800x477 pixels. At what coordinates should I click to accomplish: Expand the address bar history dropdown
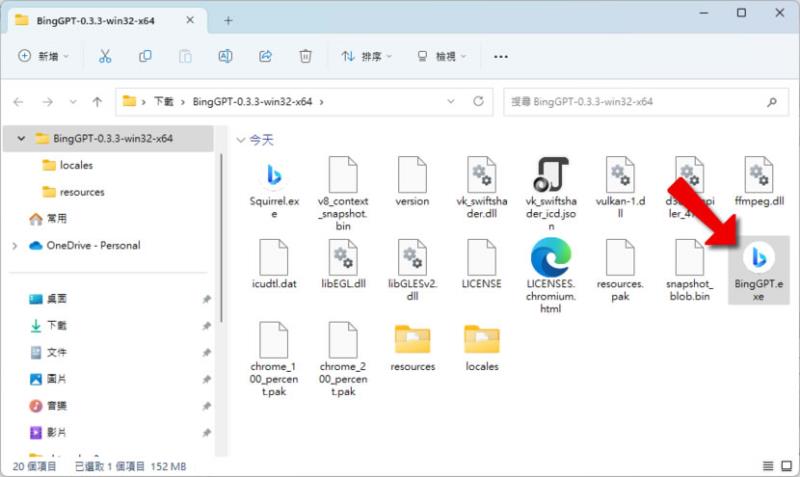pos(451,102)
